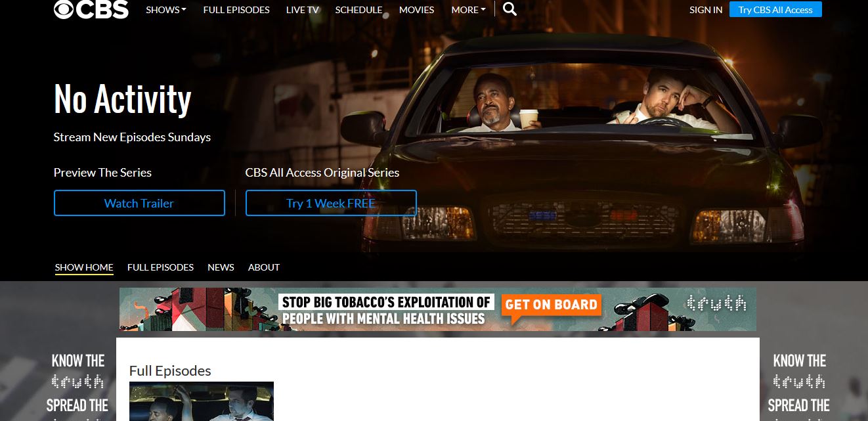Click the CBS All Access Original Series label
868x421 pixels.
tap(322, 173)
